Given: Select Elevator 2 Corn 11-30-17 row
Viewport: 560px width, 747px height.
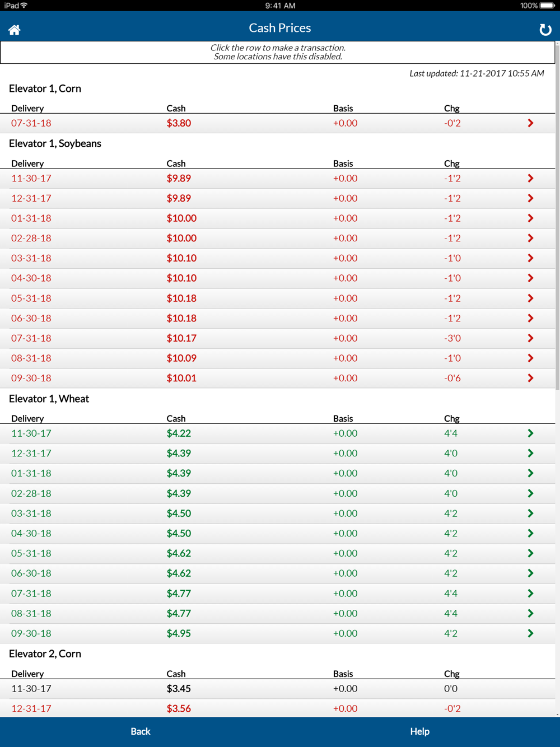Looking at the screenshot, I should 278,689.
